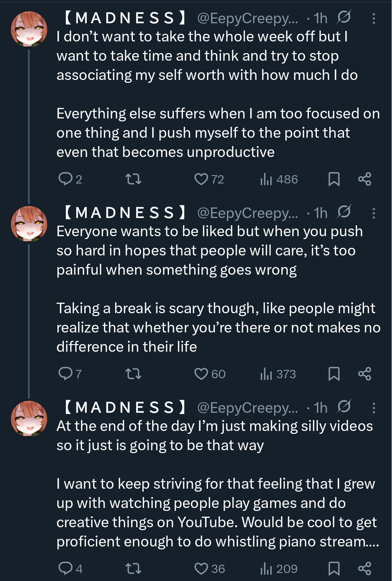Like the tweet with 72 likes
This screenshot has height=581, width=392.
[x=201, y=179]
